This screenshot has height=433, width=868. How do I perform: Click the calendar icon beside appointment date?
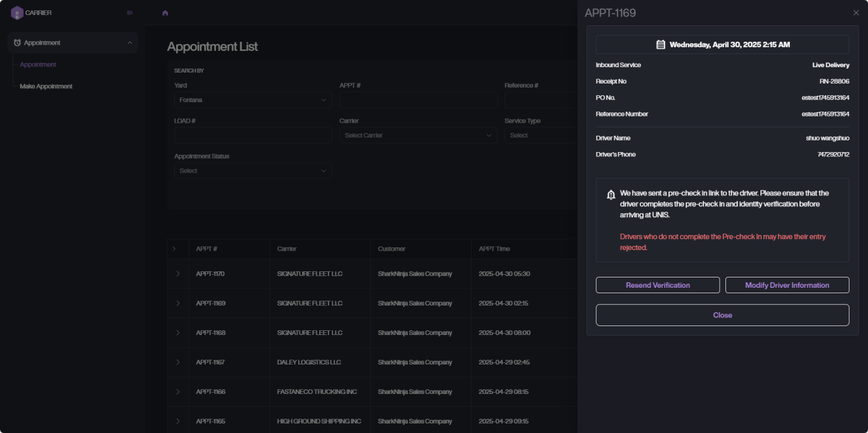point(661,45)
